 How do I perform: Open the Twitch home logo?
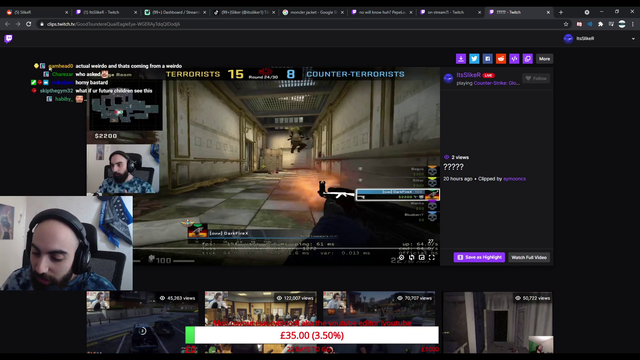(x=8, y=38)
